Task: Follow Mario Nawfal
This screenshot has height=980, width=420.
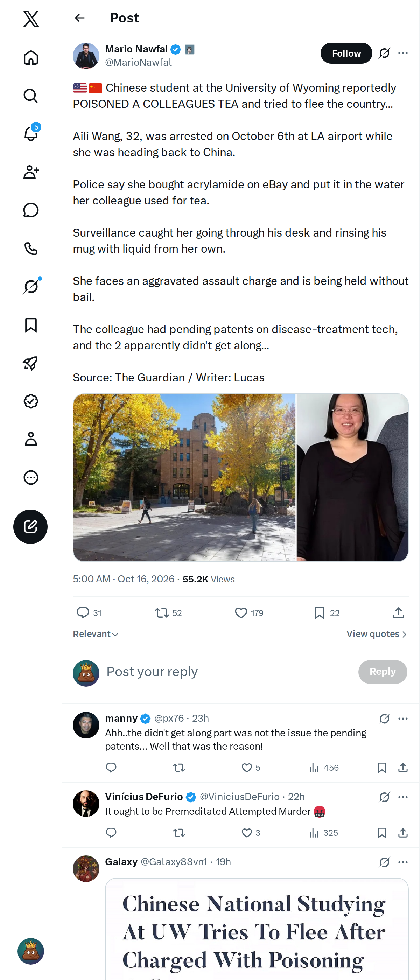Action: [x=346, y=53]
